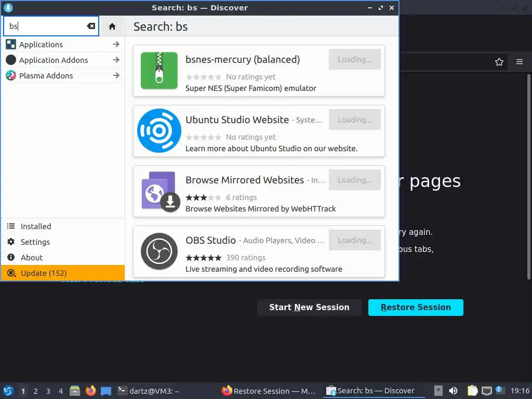Screen dimensions: 532x399
Task: Click Start New Session in Firefox
Action: point(309,308)
